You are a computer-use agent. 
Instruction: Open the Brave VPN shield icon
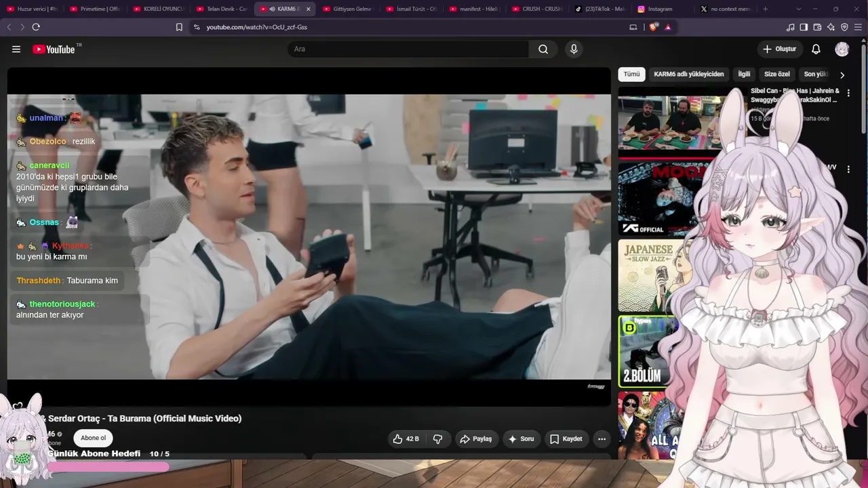844,27
